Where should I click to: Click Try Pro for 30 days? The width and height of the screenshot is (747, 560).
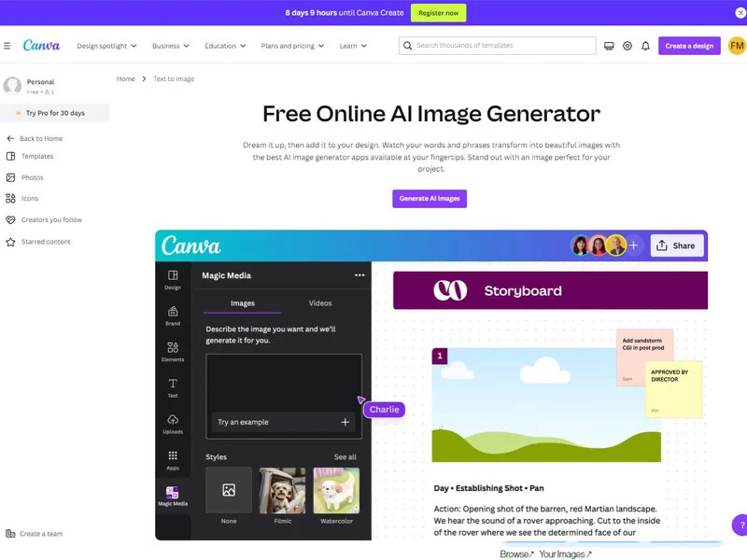pyautogui.click(x=55, y=113)
